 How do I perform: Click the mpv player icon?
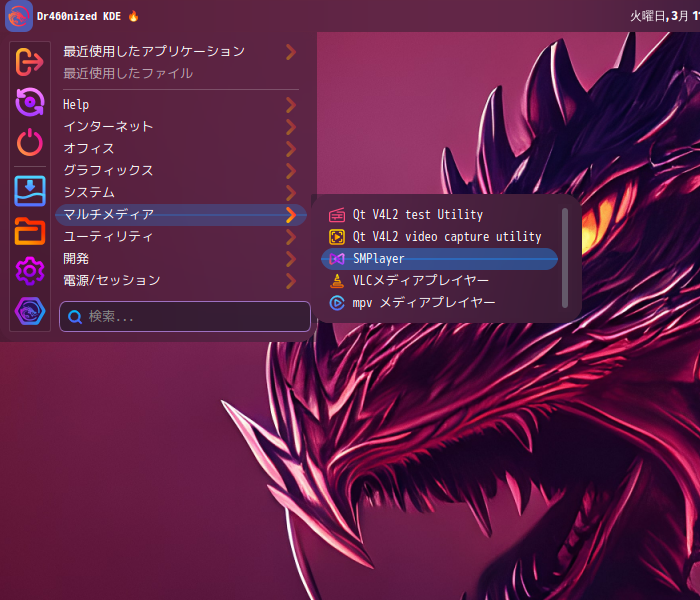(337, 303)
